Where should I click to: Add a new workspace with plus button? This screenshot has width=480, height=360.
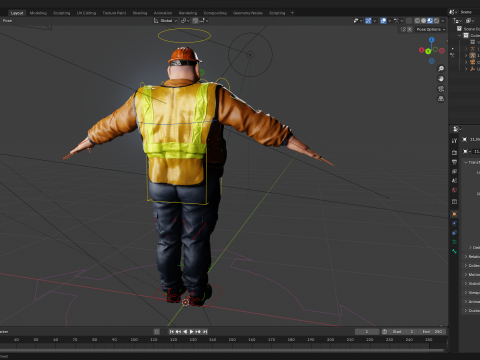(x=292, y=13)
